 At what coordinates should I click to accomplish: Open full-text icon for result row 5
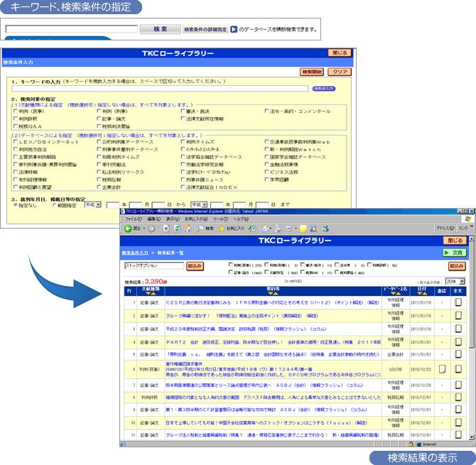(x=456, y=354)
